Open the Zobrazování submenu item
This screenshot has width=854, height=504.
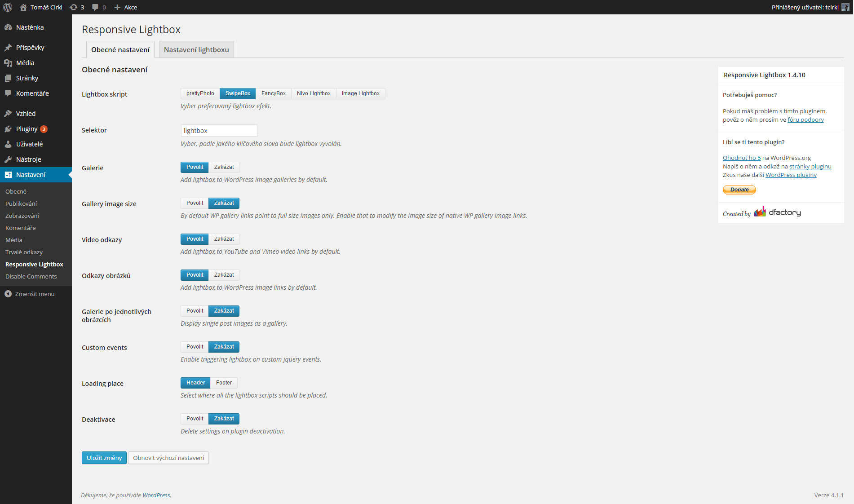click(x=22, y=216)
